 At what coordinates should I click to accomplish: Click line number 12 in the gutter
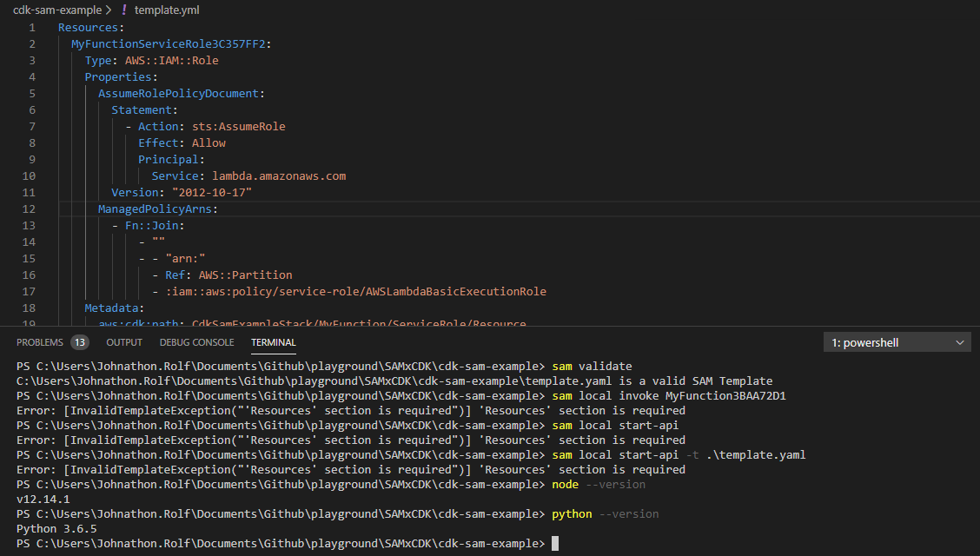[x=29, y=208]
